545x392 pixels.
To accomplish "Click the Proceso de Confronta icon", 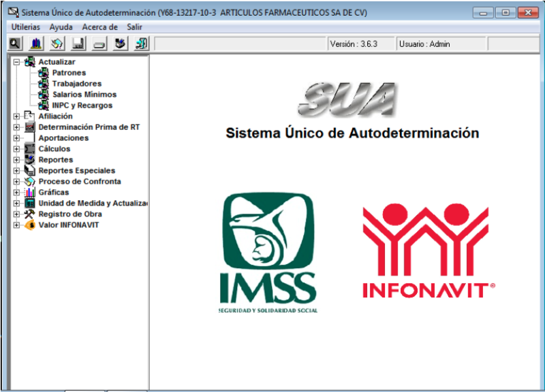I will pos(29,181).
